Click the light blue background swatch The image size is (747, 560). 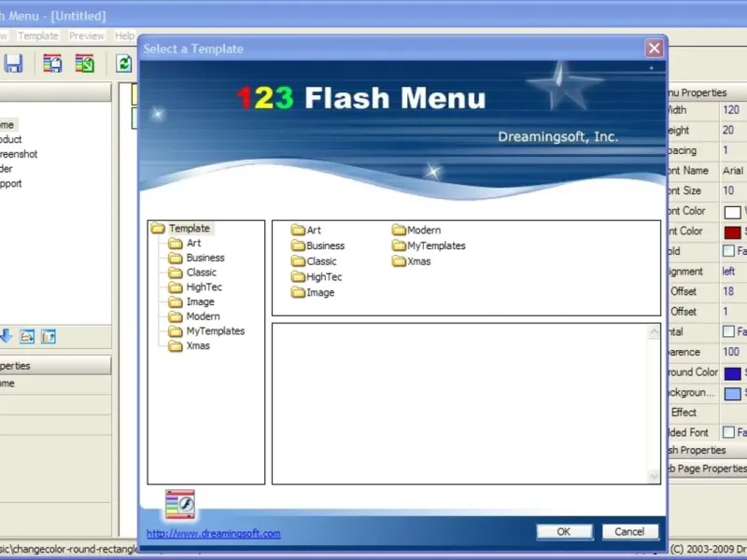[732, 393]
